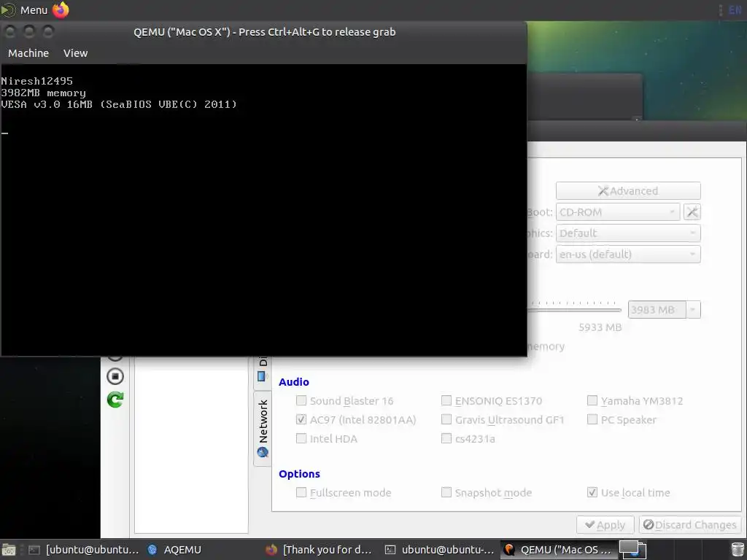The width and height of the screenshot is (747, 560).
Task: Open the graphics Default dropdown
Action: (x=628, y=233)
